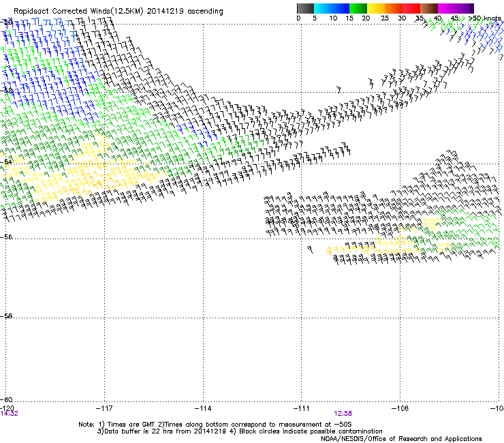Click the purple time stamp '12:58'
Screen dimensions: 504x443
pos(343,414)
